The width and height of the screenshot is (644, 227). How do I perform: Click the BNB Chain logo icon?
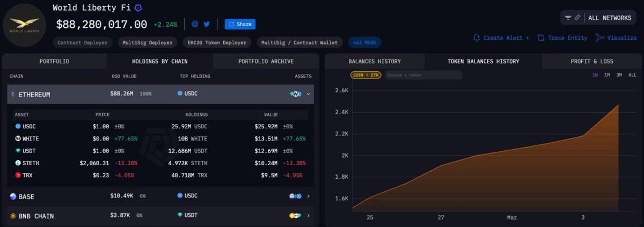click(x=13, y=216)
